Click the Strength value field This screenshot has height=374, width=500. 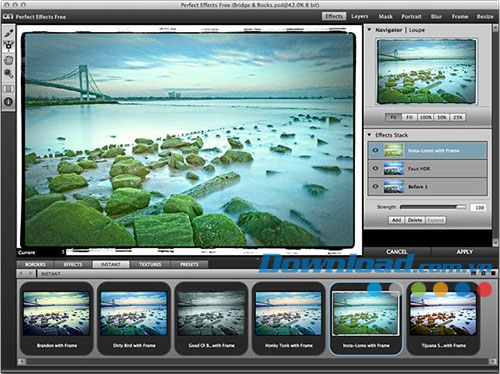coord(479,207)
